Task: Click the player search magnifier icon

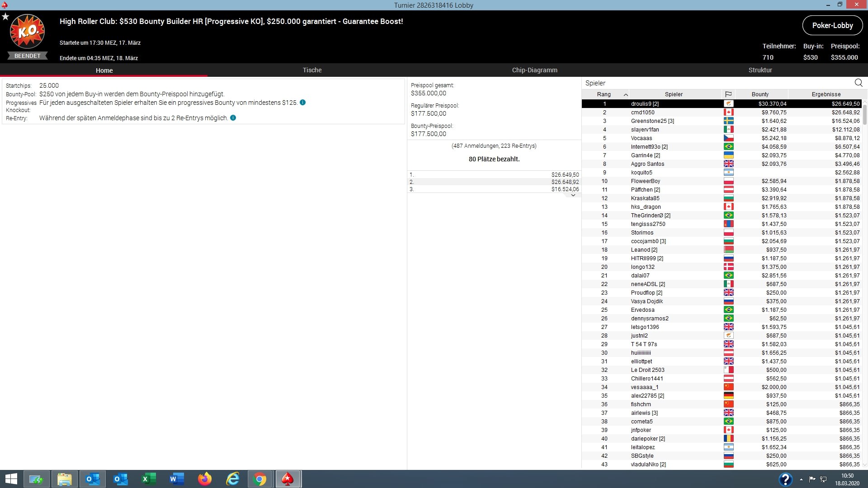Action: pyautogui.click(x=858, y=83)
